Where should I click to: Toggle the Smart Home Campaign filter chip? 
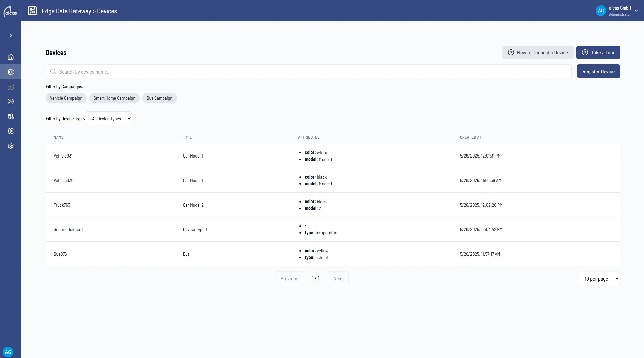114,98
